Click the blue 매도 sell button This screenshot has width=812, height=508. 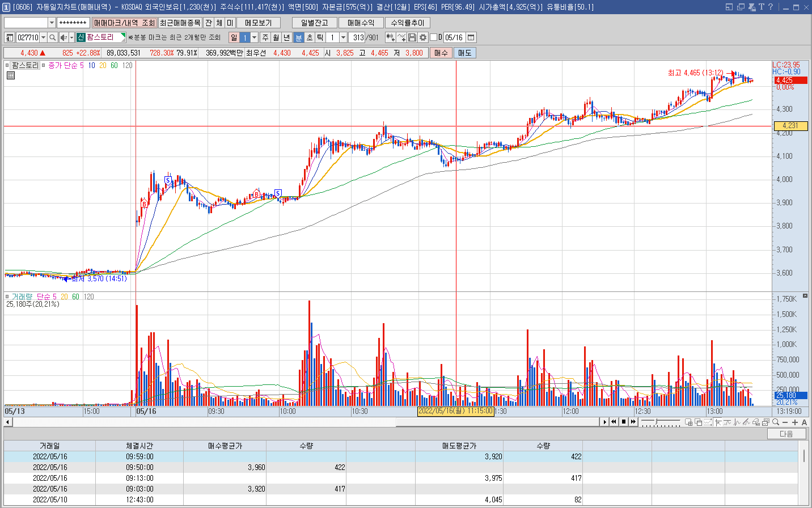pos(465,53)
